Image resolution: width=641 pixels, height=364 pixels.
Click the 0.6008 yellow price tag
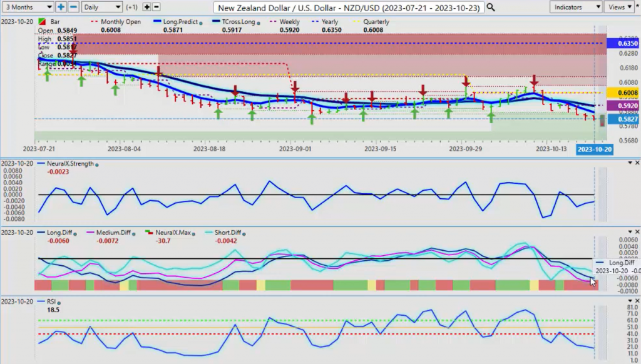(x=622, y=93)
